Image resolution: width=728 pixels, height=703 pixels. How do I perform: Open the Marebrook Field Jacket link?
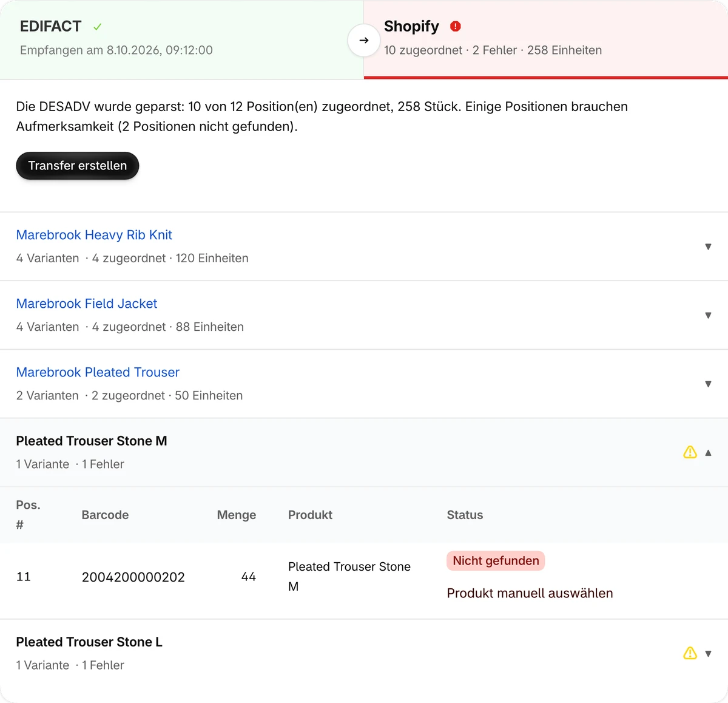coord(87,304)
